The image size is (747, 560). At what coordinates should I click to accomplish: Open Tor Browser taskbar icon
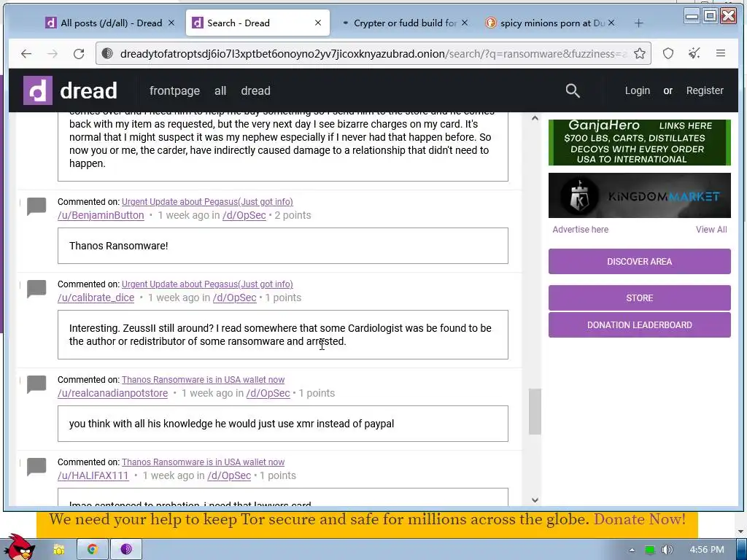point(125,549)
